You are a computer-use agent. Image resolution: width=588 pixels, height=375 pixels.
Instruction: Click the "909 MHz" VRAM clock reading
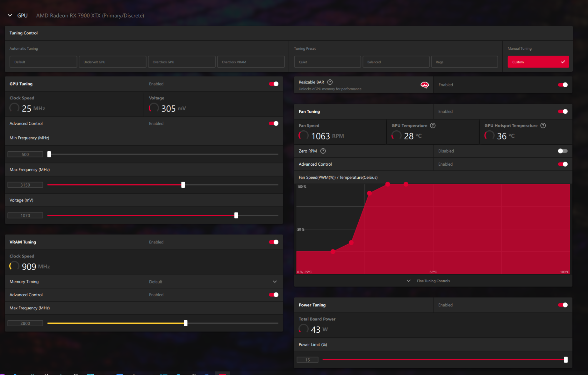point(36,267)
